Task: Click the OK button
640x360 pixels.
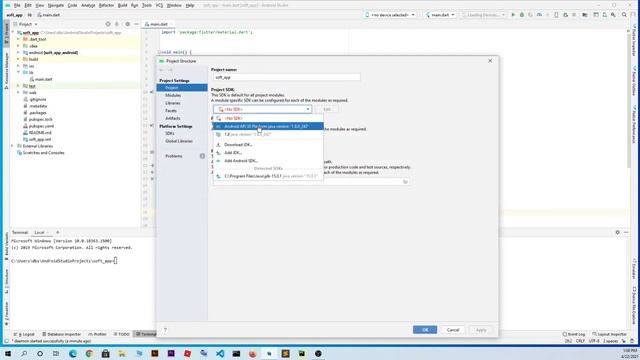Action: tap(425, 330)
